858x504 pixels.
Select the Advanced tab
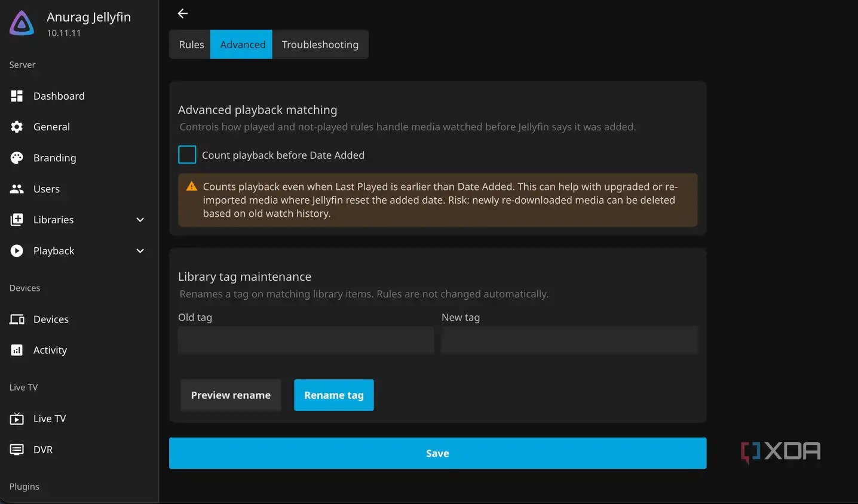point(243,45)
